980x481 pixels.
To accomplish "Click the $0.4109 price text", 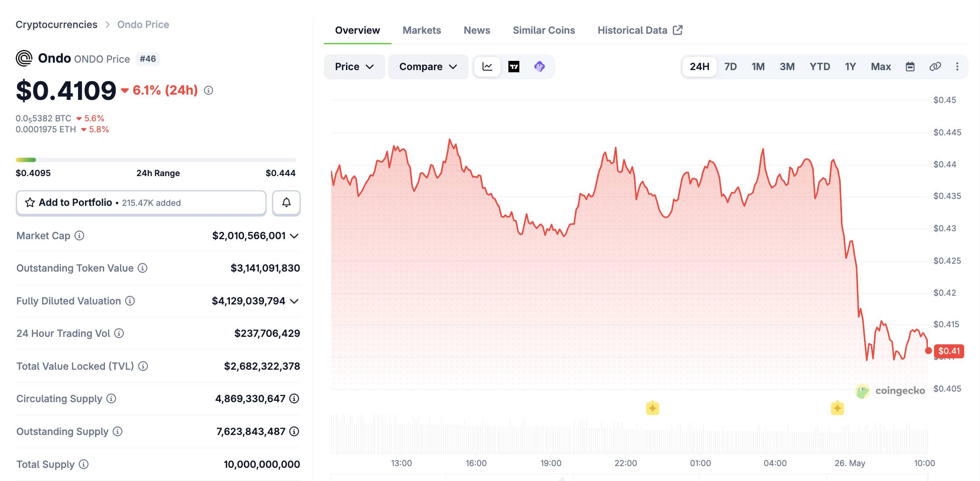I will click(x=66, y=91).
